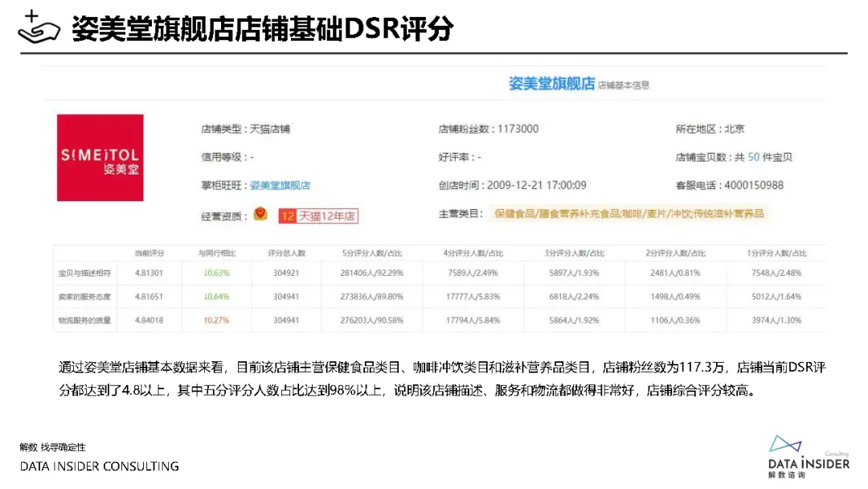Click cell 17794人/5.84%
Screen dimensions: 868x489
pyautogui.click(x=473, y=321)
